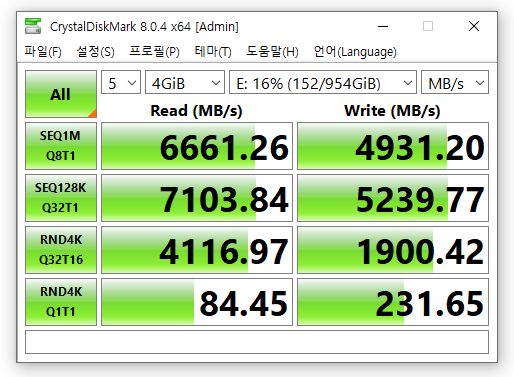Start the SEQ1M Q8T1 test
514x377 pixels.
61,146
